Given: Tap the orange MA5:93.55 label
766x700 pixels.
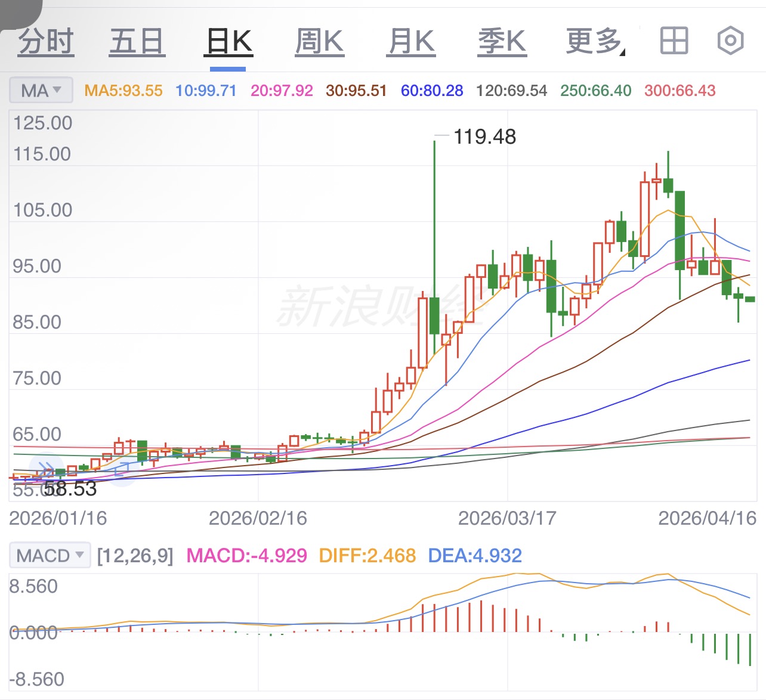Looking at the screenshot, I should [123, 91].
